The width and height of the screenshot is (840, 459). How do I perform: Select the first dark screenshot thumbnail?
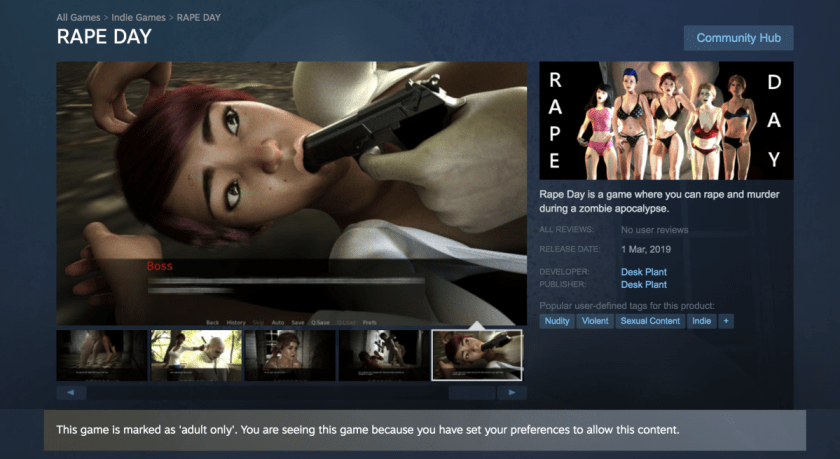(x=102, y=355)
